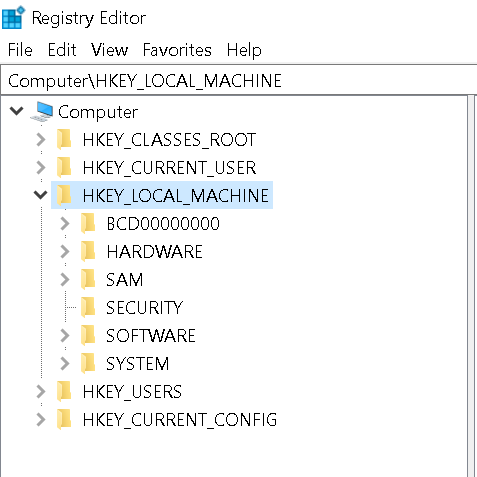The height and width of the screenshot is (477, 477).
Task: Click the HKEY_CURRENT_USER folder icon
Action: [x=64, y=167]
